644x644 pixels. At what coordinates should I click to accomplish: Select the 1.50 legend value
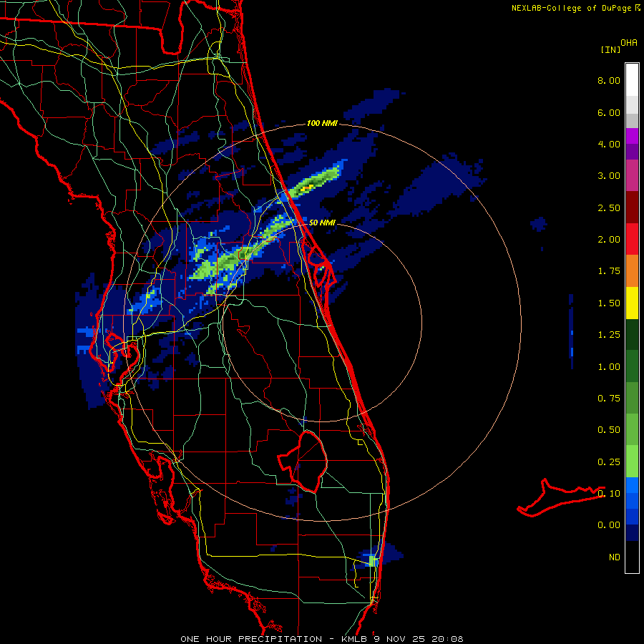[609, 303]
